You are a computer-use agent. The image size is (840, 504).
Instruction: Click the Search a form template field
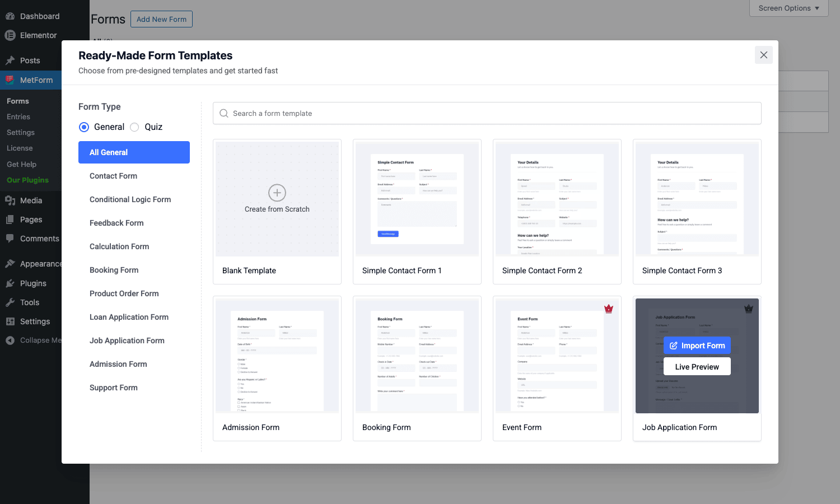pos(487,113)
